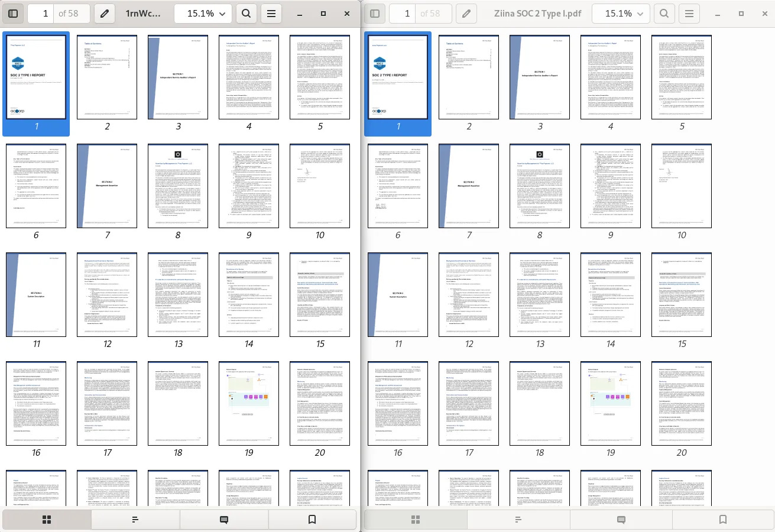Viewport: 775px width, 532px height.
Task: Select page 17 thumbnail in the Ziina window
Action: 469,404
